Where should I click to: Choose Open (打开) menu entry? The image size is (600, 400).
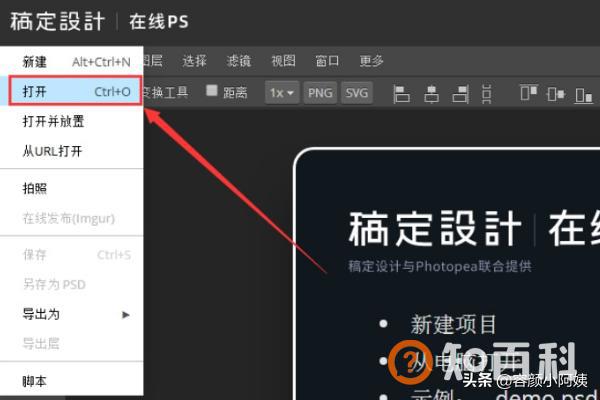click(71, 91)
